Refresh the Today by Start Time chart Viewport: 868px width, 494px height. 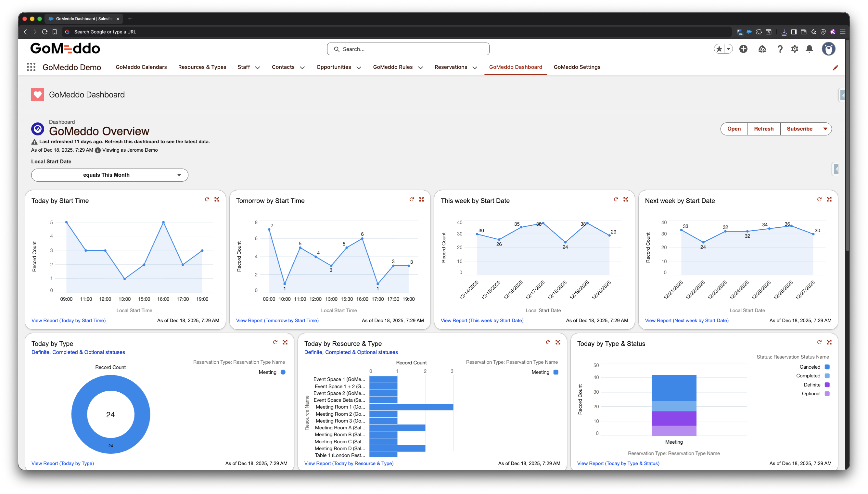[x=207, y=199]
